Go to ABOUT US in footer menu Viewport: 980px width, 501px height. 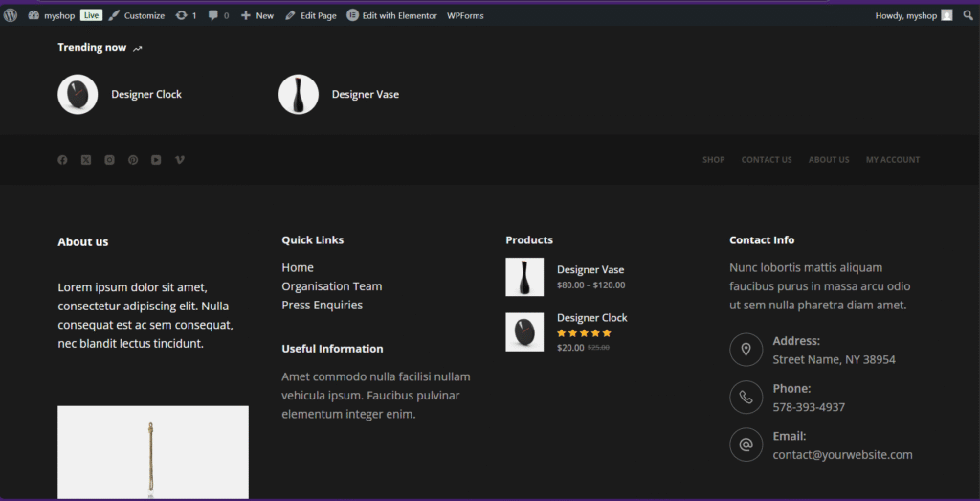[x=829, y=160]
